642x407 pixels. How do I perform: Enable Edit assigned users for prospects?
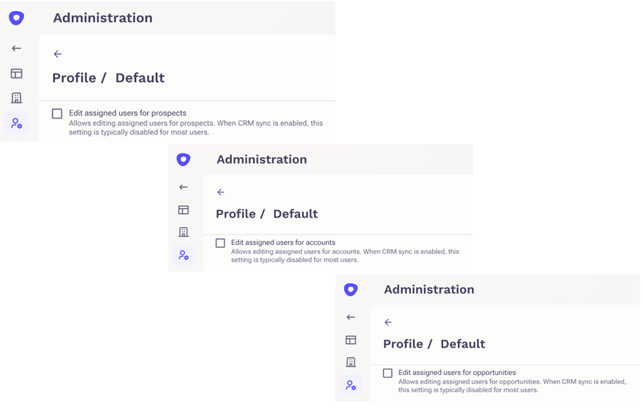pos(57,113)
